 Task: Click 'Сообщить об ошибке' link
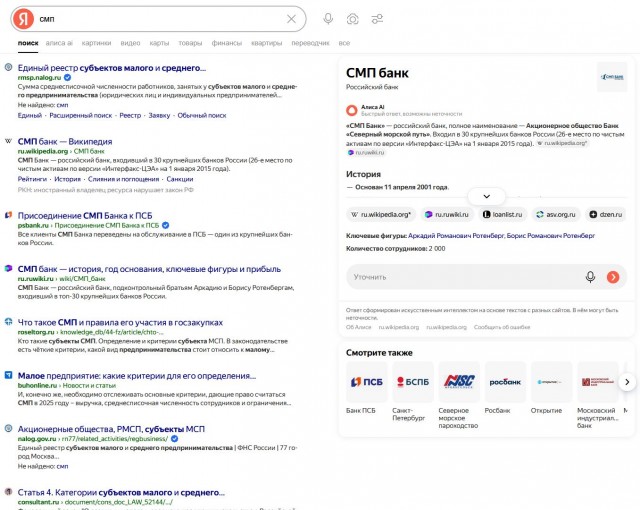(x=502, y=327)
